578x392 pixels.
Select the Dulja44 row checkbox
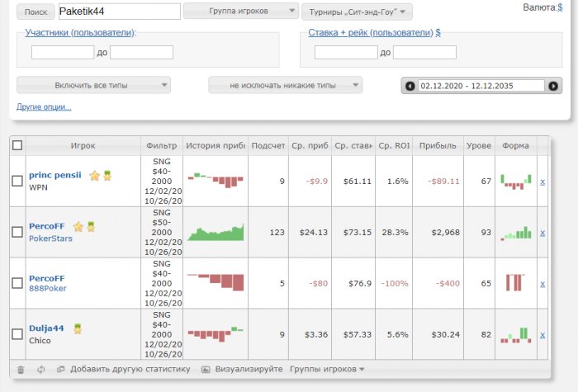pyautogui.click(x=17, y=334)
